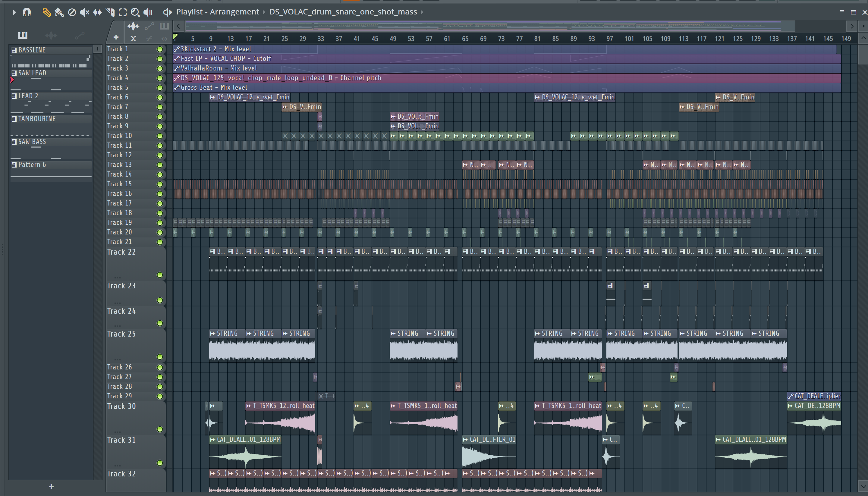Click the ValhallaRoom Mix level automation clip
This screenshot has height=496, width=868.
[507, 68]
